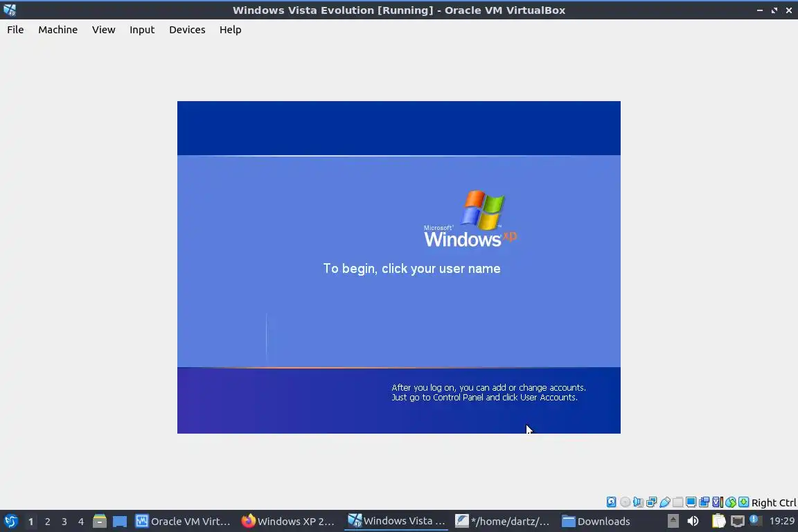Screen dimensions: 798x532
Task: Switch to Firefox Windows XP taskbar item
Action: (x=288, y=521)
